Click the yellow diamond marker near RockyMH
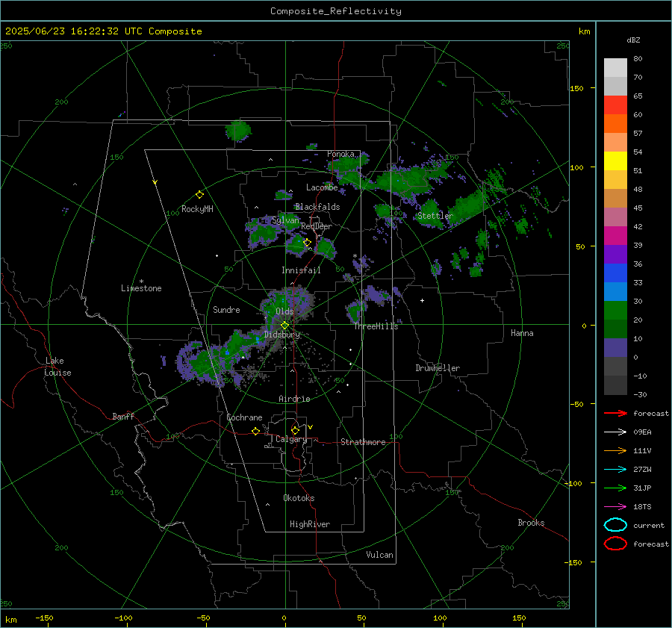The height and width of the screenshot is (628, 672). tap(199, 195)
